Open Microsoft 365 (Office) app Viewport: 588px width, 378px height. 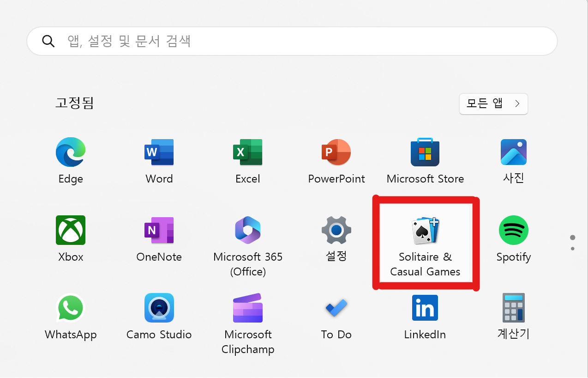click(248, 246)
